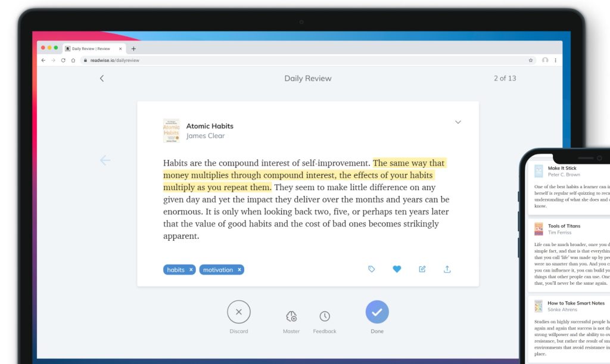Expand the highlight card options chevron

tap(458, 122)
